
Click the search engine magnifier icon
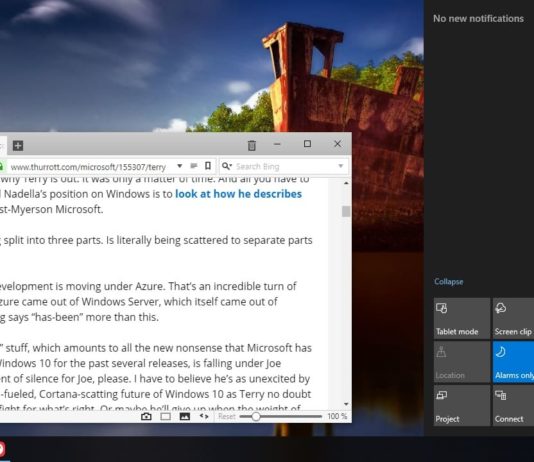click(226, 166)
